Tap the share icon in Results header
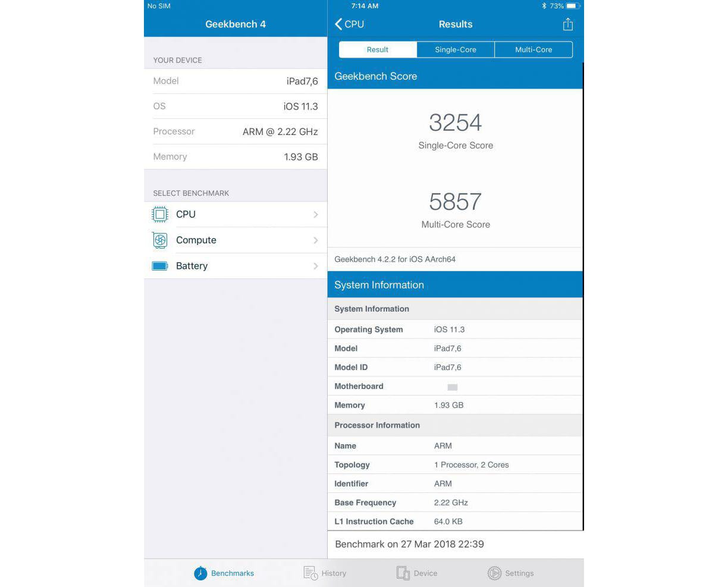This screenshot has height=587, width=728. pyautogui.click(x=568, y=24)
